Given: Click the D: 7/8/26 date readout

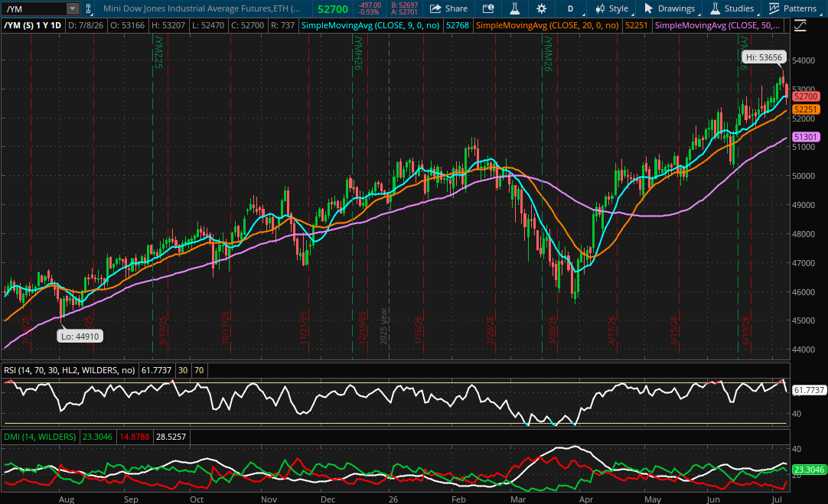Looking at the screenshot, I should pyautogui.click(x=86, y=24).
